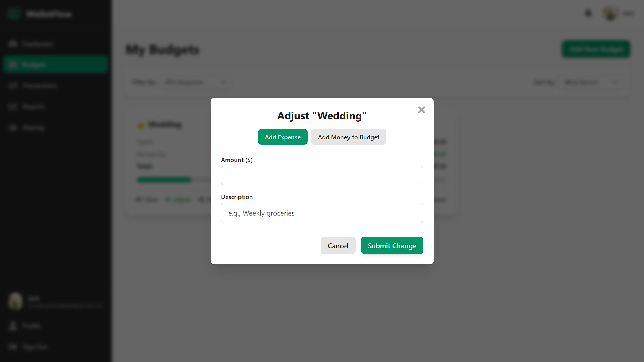Expand the Filter by category dropdown

(196, 82)
